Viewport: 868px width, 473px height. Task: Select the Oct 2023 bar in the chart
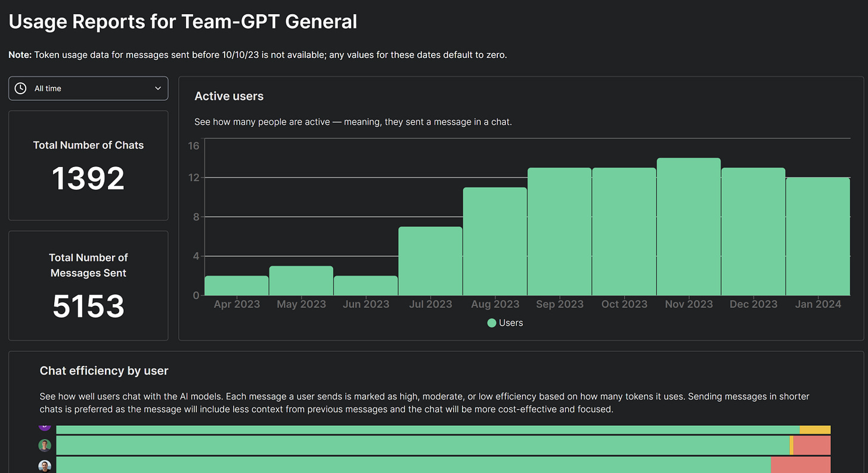[624, 231]
